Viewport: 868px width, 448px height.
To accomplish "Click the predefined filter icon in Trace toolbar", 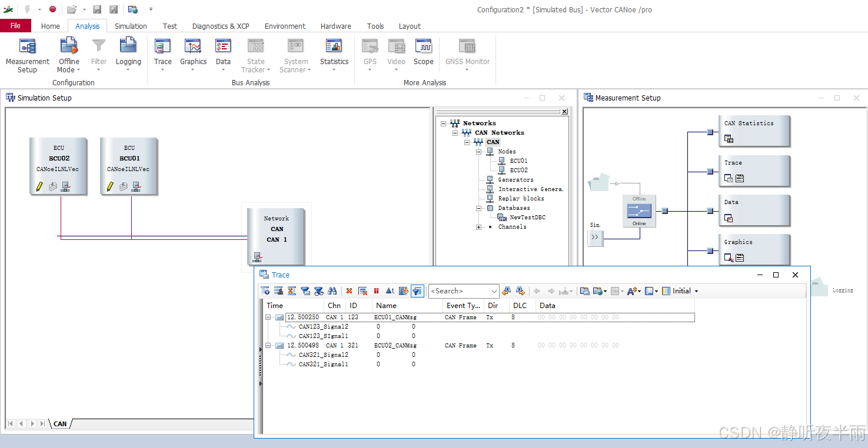I will 305,291.
